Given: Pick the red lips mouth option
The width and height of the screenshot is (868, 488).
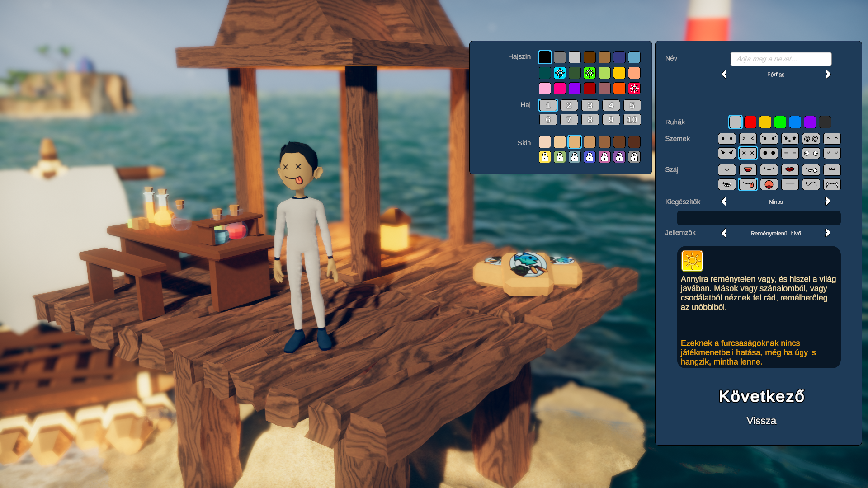Looking at the screenshot, I should pos(790,170).
